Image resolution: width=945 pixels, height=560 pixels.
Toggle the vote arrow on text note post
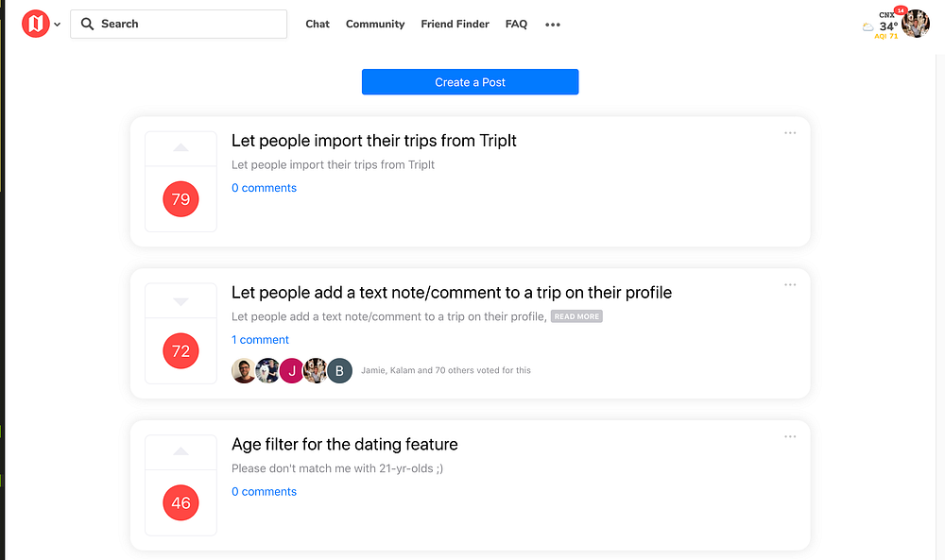[180, 301]
